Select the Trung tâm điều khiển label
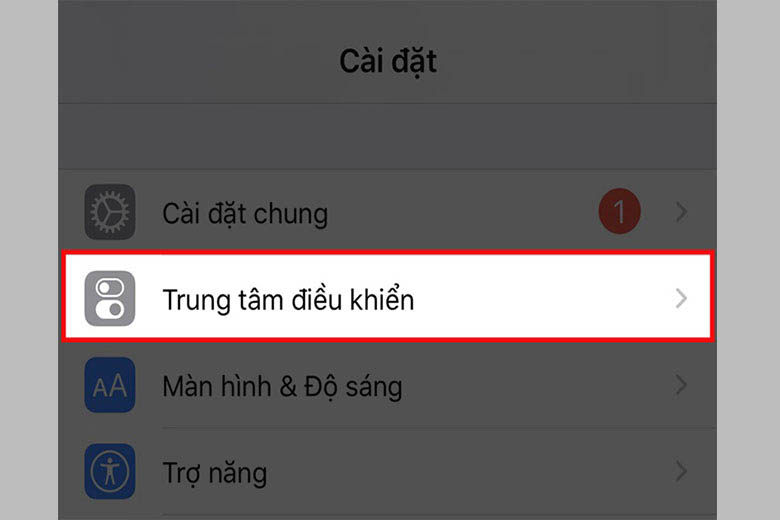Image resolution: width=780 pixels, height=520 pixels. (x=289, y=300)
